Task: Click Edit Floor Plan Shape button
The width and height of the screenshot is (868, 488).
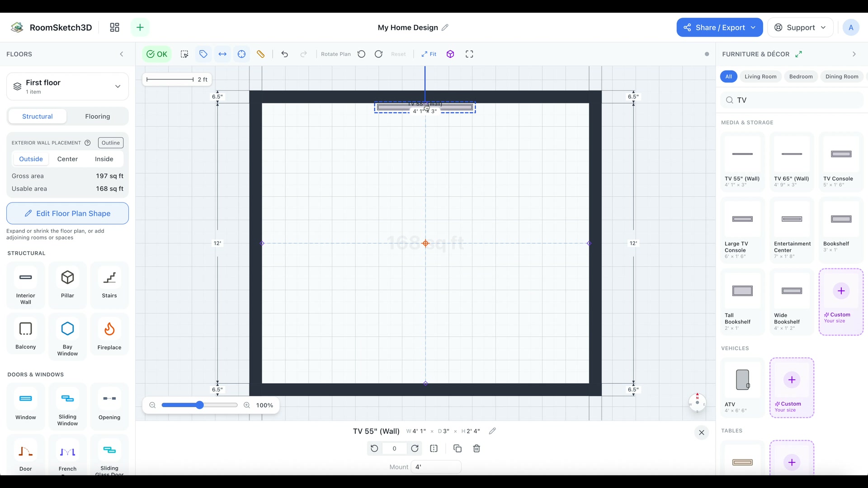Action: pyautogui.click(x=67, y=213)
